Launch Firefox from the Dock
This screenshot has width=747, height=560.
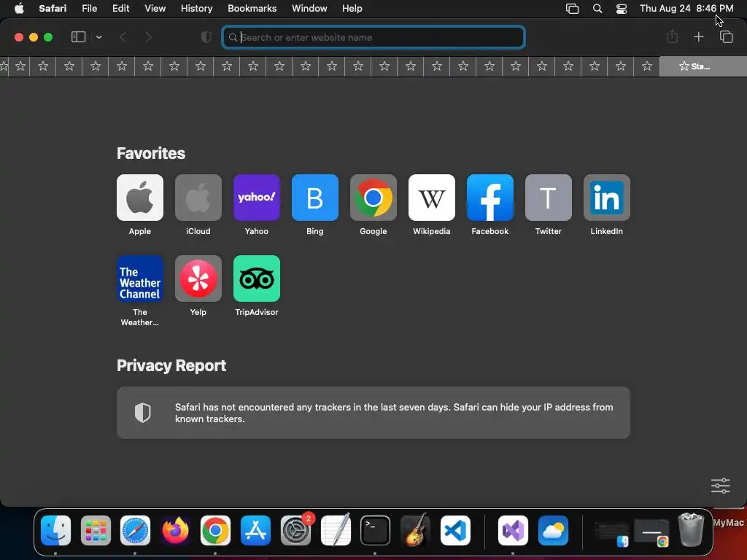tap(175, 530)
